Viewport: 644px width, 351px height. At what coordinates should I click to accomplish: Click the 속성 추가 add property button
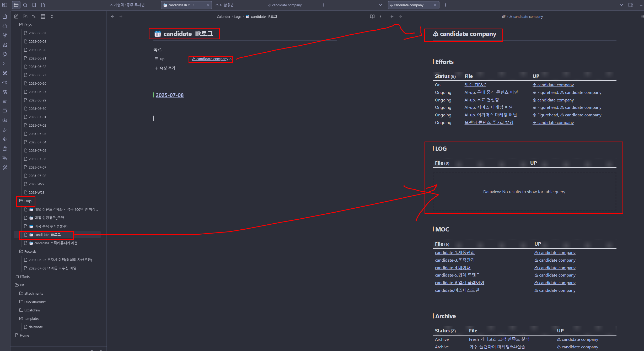(x=165, y=68)
